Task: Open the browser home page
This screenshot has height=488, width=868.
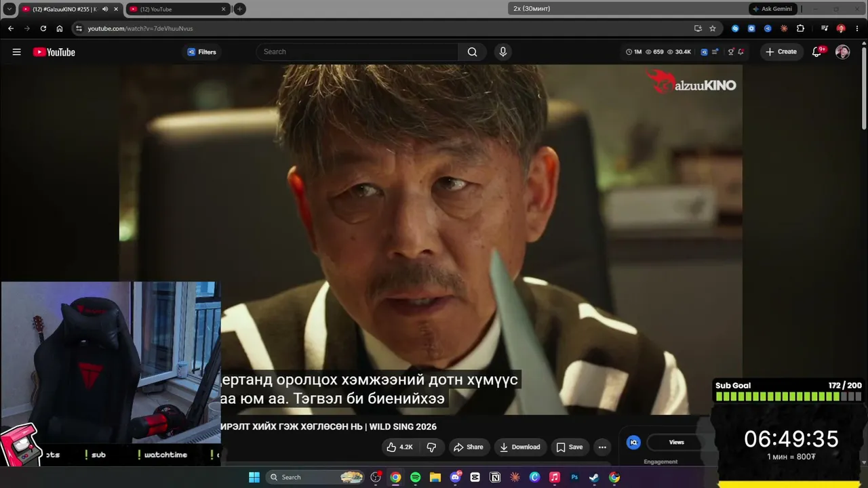Action: pos(60,28)
